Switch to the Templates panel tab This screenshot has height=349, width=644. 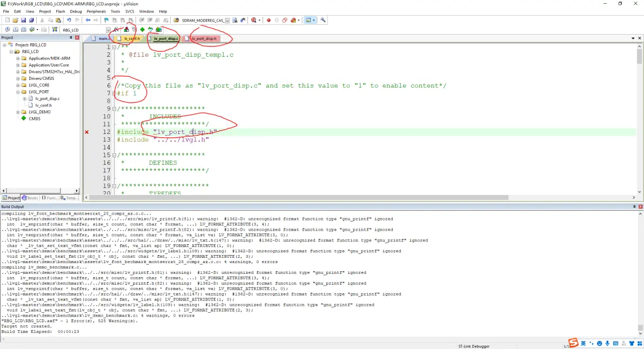[69, 198]
